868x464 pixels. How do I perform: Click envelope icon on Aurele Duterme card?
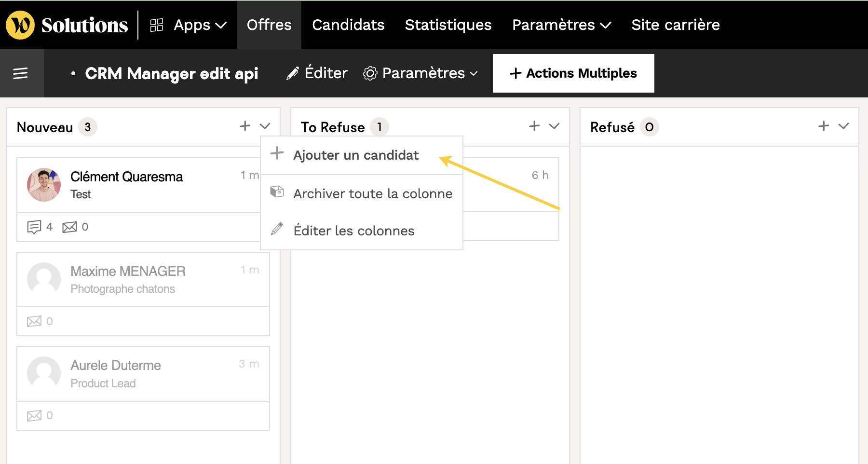[x=34, y=415]
